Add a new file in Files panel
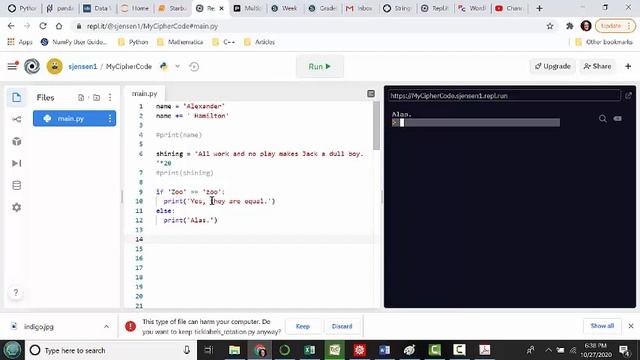 [x=81, y=98]
